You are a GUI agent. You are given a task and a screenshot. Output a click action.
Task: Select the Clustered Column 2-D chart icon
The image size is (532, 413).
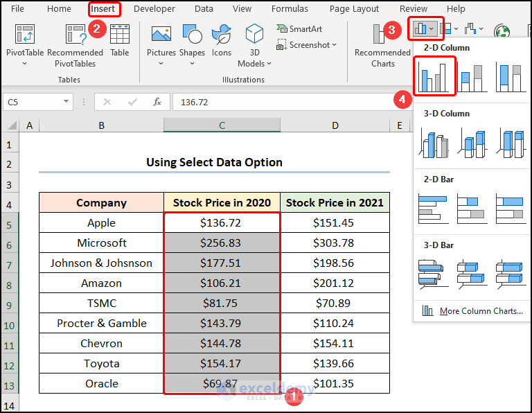(434, 77)
